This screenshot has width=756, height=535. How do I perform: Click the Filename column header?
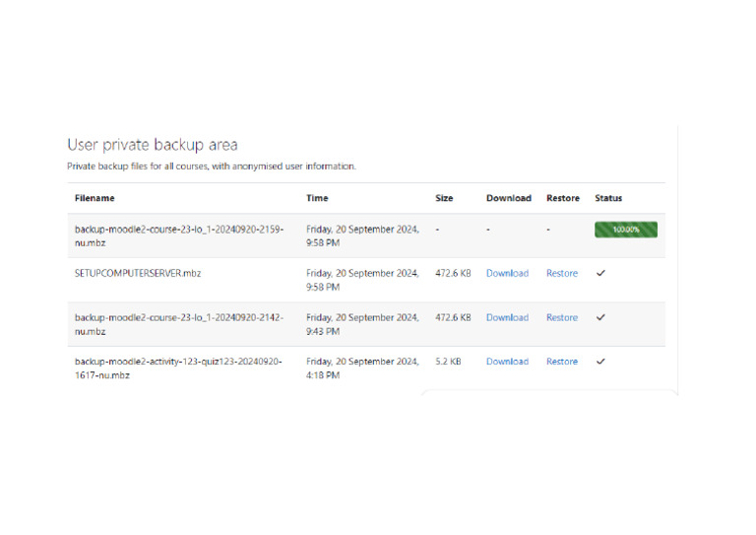pos(94,198)
